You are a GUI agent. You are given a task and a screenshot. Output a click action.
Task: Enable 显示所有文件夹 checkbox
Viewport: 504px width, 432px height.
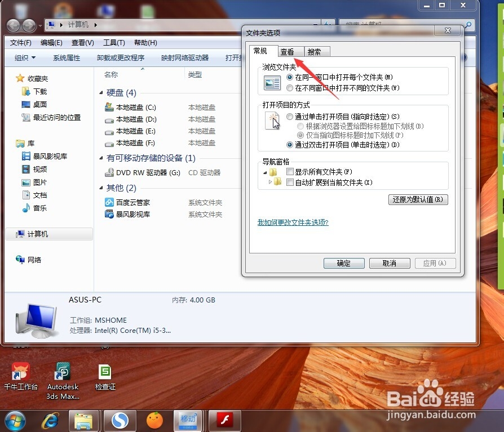point(290,172)
